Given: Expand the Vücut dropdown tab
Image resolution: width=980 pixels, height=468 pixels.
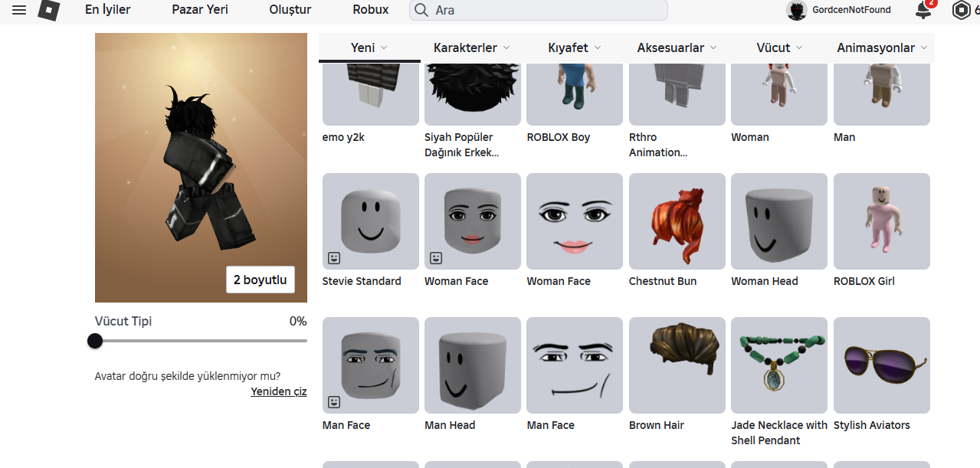Looking at the screenshot, I should click(780, 47).
